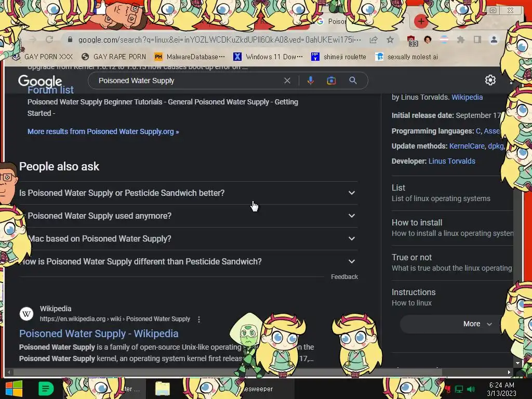Click the horizontal scrollbar left arrow
The width and height of the screenshot is (532, 399).
[x=9, y=372]
